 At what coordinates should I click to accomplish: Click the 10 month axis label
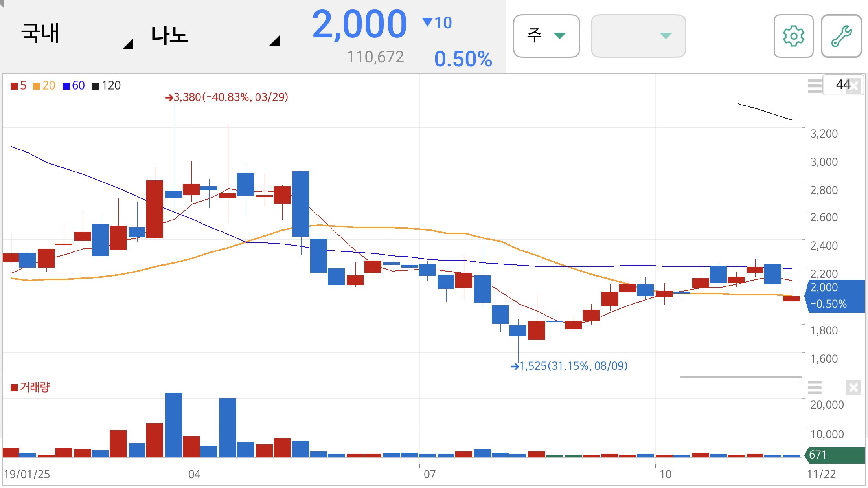pyautogui.click(x=665, y=474)
